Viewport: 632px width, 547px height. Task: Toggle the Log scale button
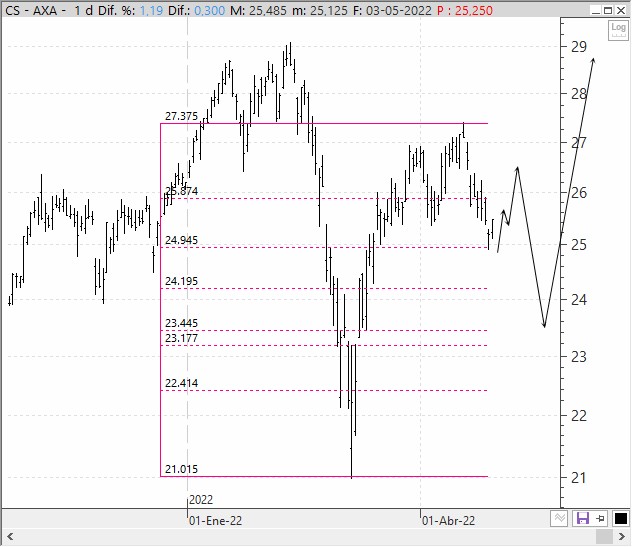click(618, 31)
